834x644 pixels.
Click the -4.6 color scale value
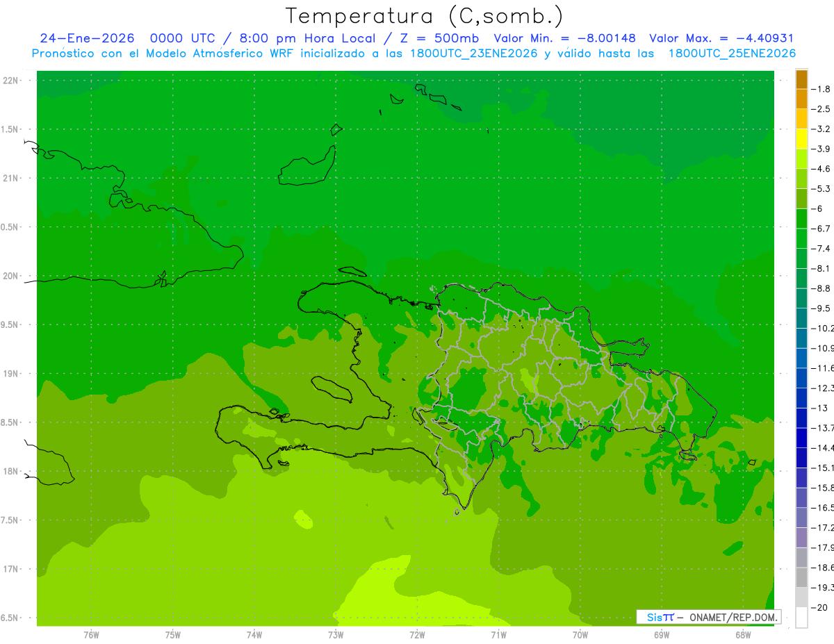click(x=820, y=169)
